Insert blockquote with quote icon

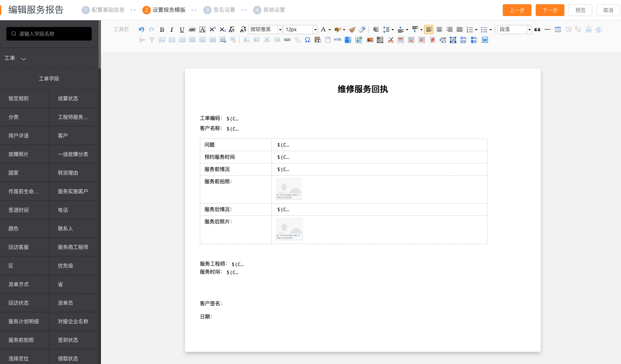[x=537, y=30]
